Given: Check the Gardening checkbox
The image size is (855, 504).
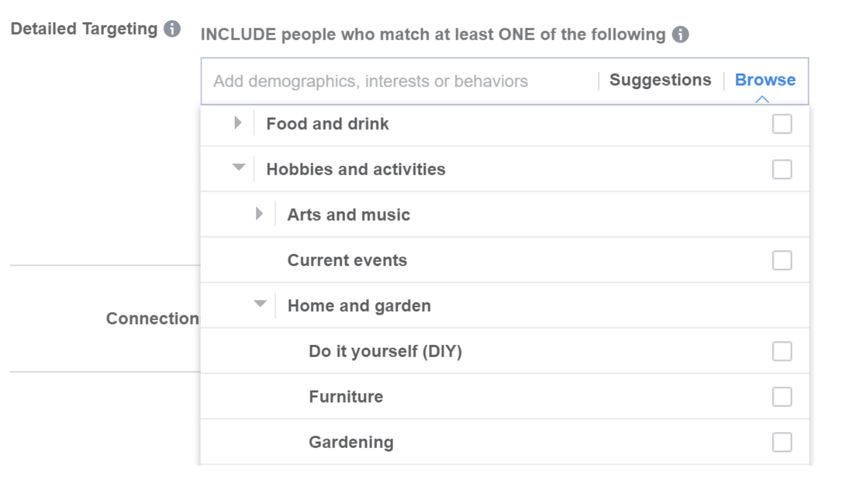Looking at the screenshot, I should 782,442.
